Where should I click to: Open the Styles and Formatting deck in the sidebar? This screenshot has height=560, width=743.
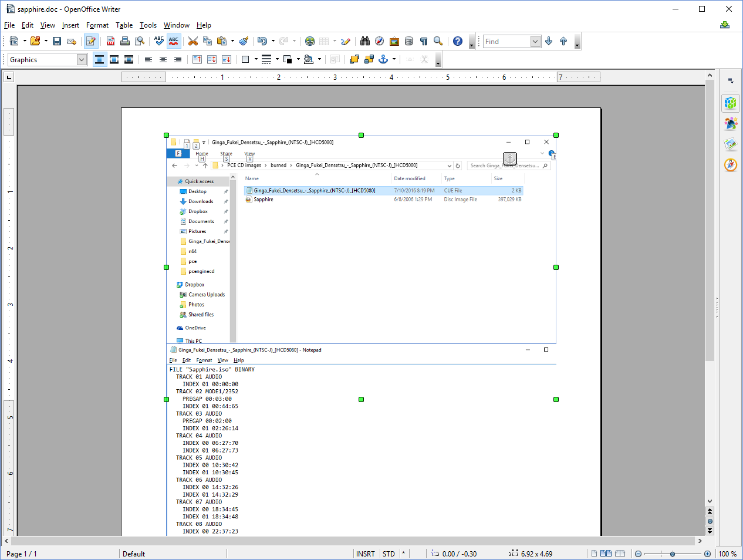[x=731, y=124]
